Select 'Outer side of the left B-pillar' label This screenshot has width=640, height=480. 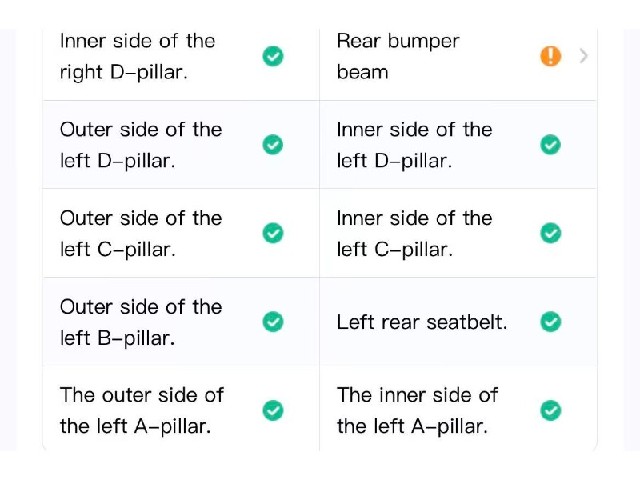click(141, 322)
